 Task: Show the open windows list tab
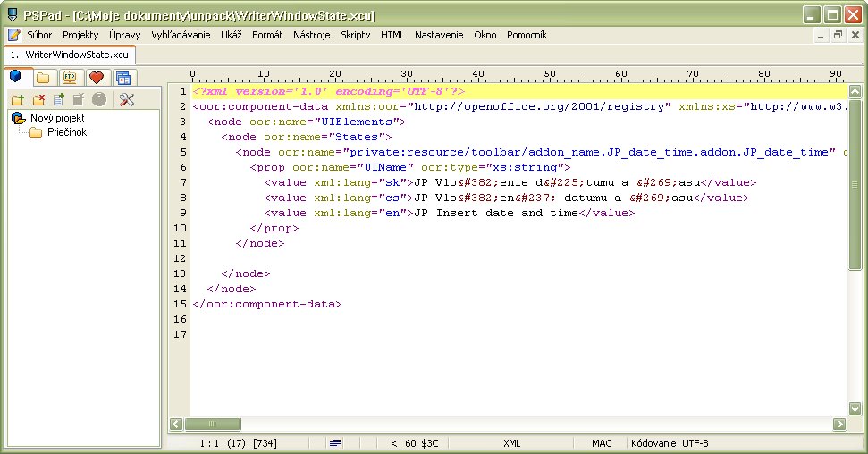pyautogui.click(x=122, y=78)
